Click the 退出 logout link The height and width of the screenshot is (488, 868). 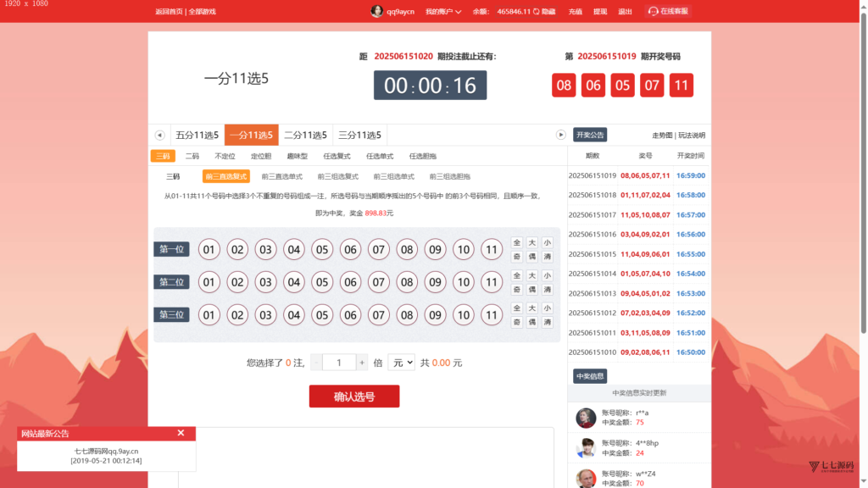pyautogui.click(x=625, y=11)
